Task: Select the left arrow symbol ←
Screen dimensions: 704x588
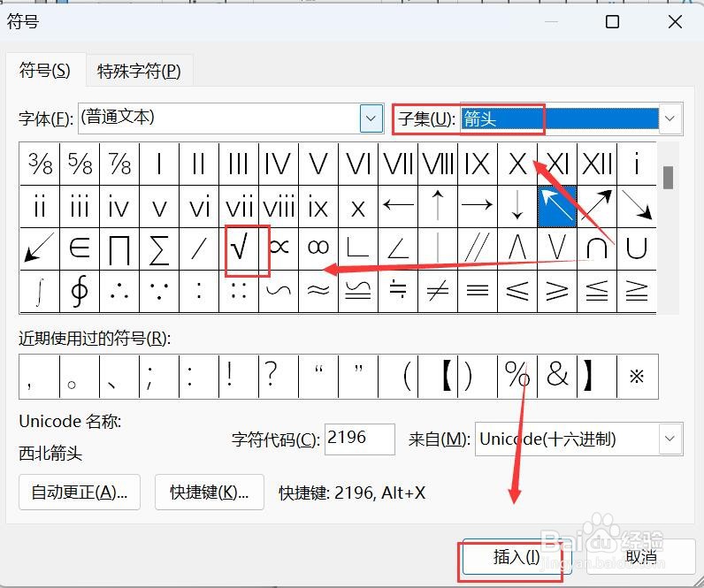Action: (398, 206)
